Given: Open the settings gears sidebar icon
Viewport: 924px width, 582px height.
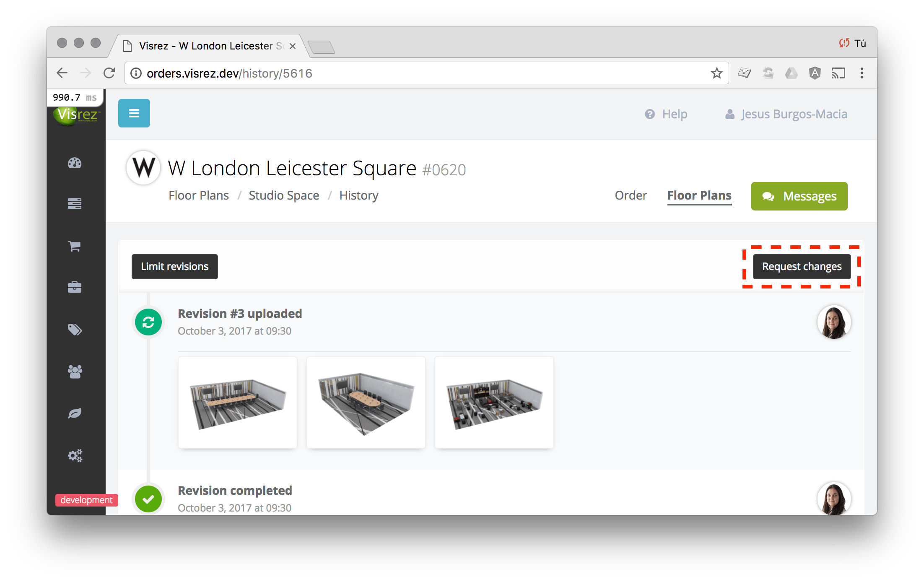Looking at the screenshot, I should [75, 455].
